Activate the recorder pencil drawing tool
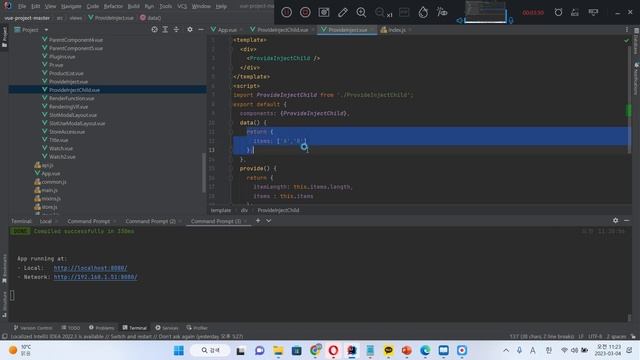Viewport: 640px width, 360px height. [x=342, y=12]
